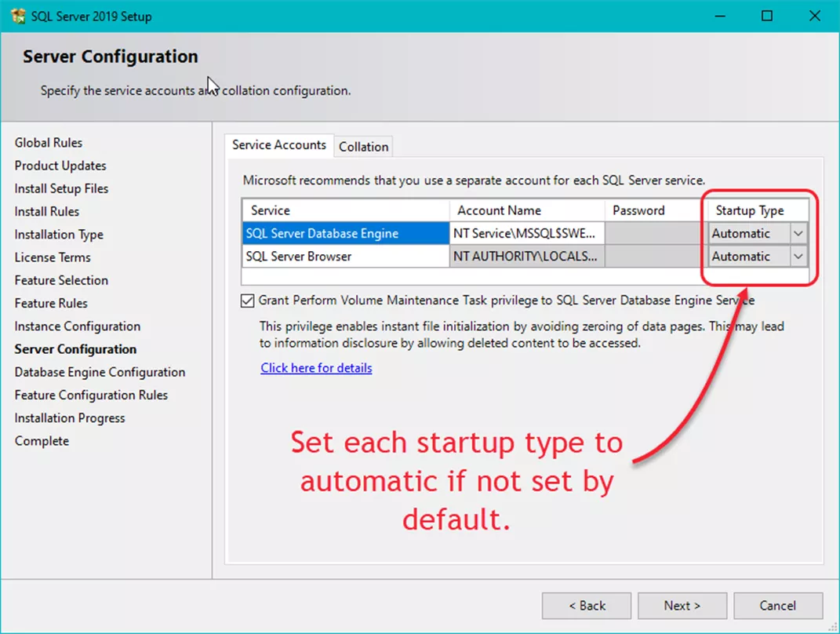The image size is (840, 634).
Task: Select Product Updates in the step list
Action: (x=60, y=166)
